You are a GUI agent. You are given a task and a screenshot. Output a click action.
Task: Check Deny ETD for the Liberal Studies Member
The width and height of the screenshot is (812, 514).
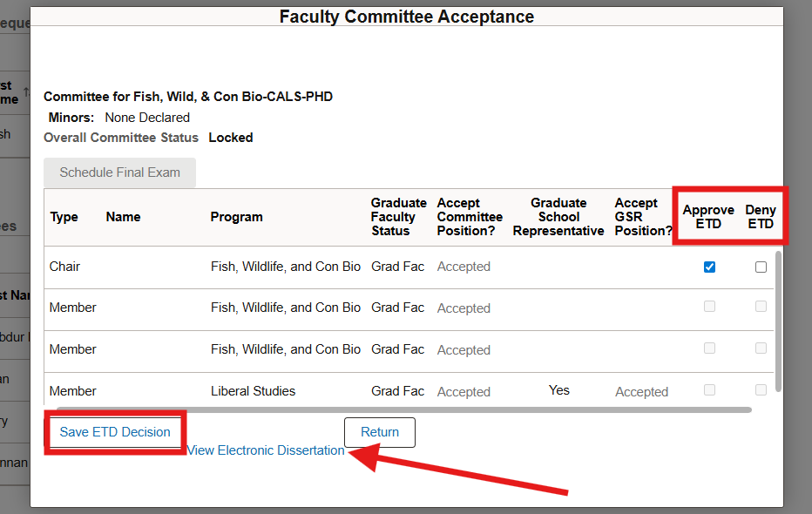(761, 390)
